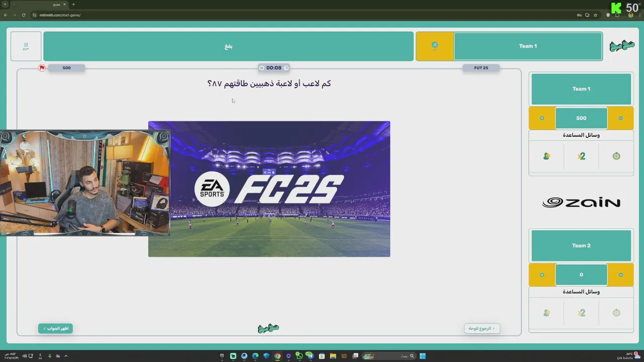
Task: Use Team 2's left helper icon
Action: 546,313
